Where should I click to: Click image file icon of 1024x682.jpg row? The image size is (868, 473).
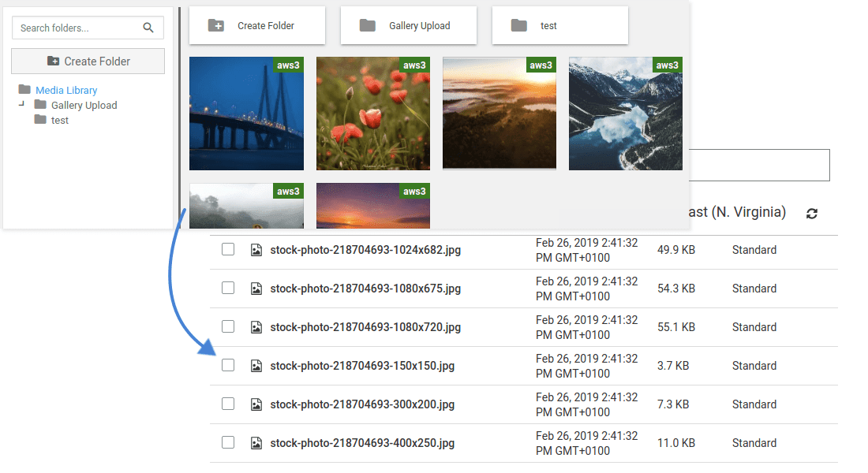256,250
